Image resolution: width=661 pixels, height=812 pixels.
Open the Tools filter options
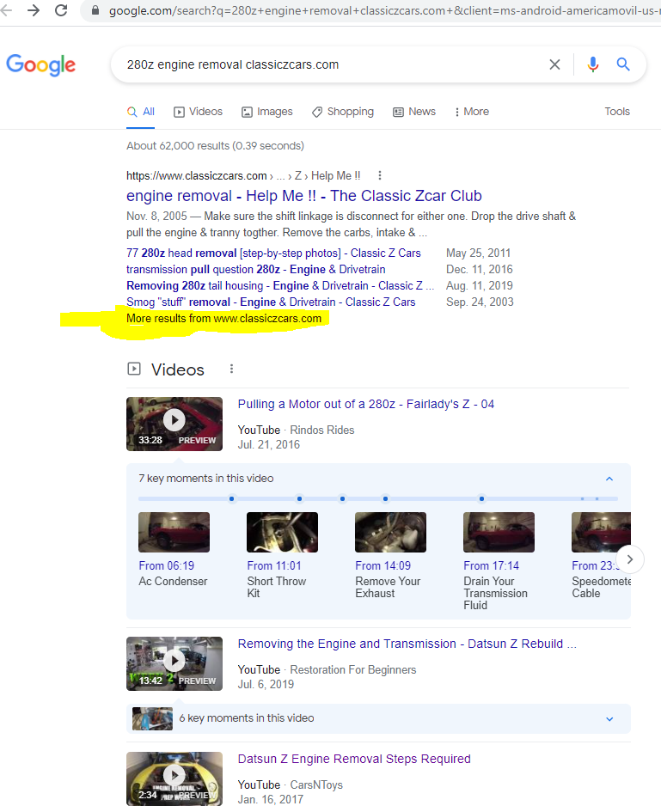pyautogui.click(x=617, y=112)
